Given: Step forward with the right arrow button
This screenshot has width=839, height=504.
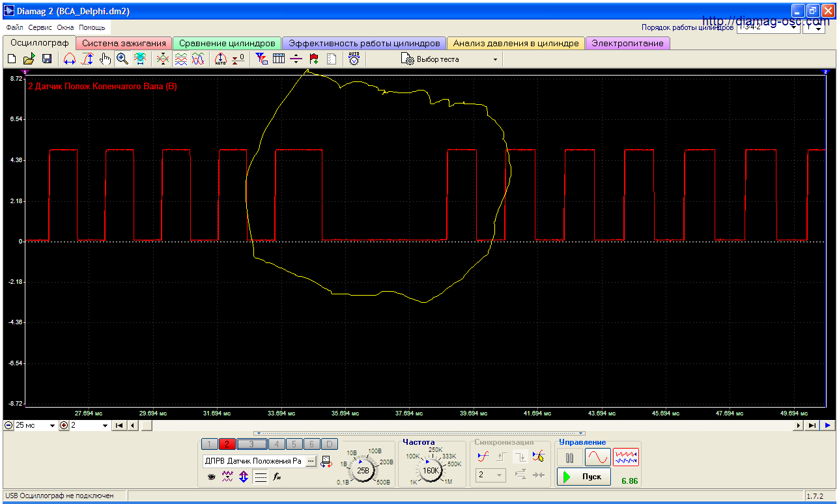Looking at the screenshot, I should pos(799,425).
